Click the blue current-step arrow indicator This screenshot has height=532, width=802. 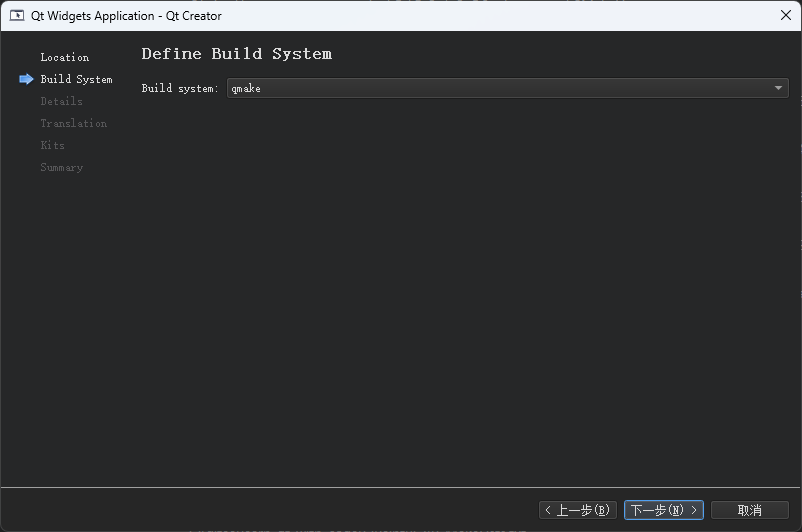tap(26, 79)
